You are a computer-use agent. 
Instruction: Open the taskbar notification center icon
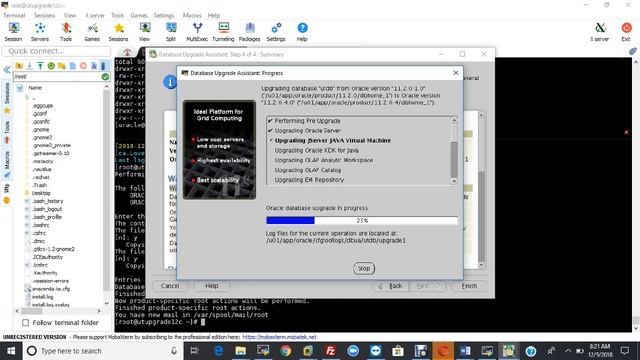[625, 351]
